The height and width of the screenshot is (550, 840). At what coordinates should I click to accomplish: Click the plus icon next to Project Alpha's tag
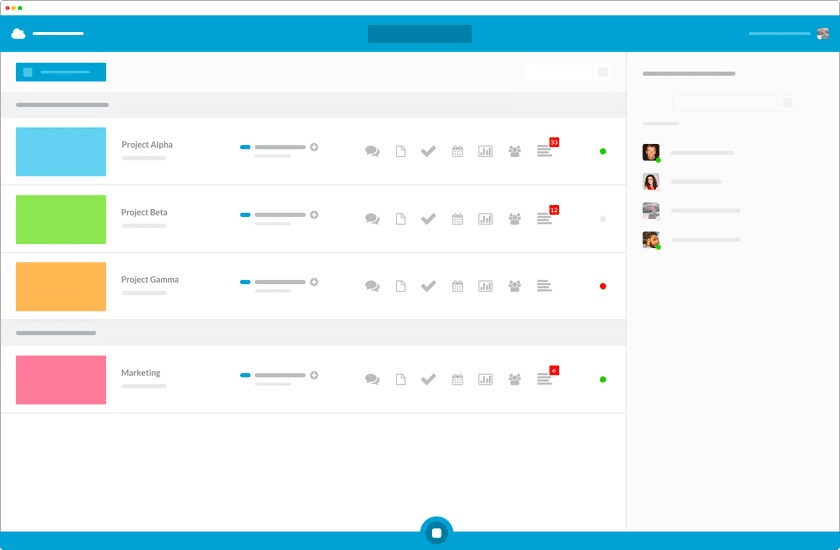coord(314,147)
